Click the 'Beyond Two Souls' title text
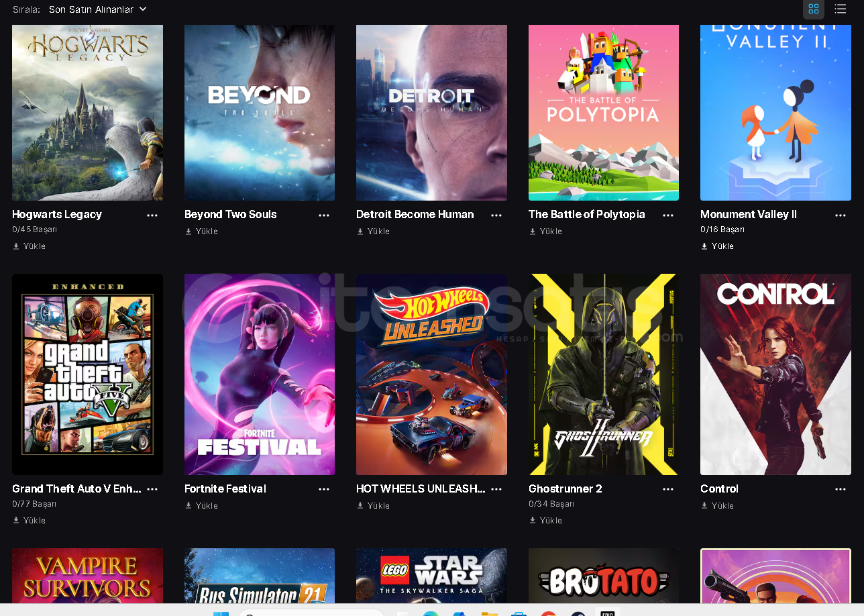 (230, 215)
